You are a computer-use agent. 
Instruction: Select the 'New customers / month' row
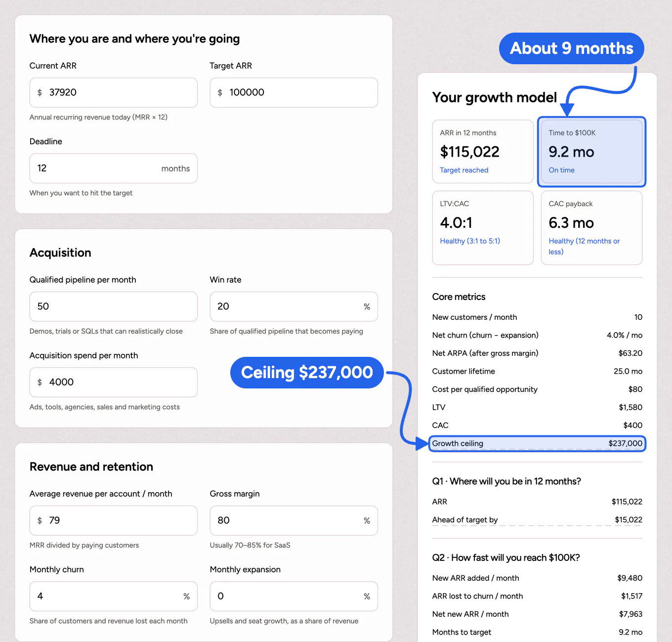(x=537, y=317)
